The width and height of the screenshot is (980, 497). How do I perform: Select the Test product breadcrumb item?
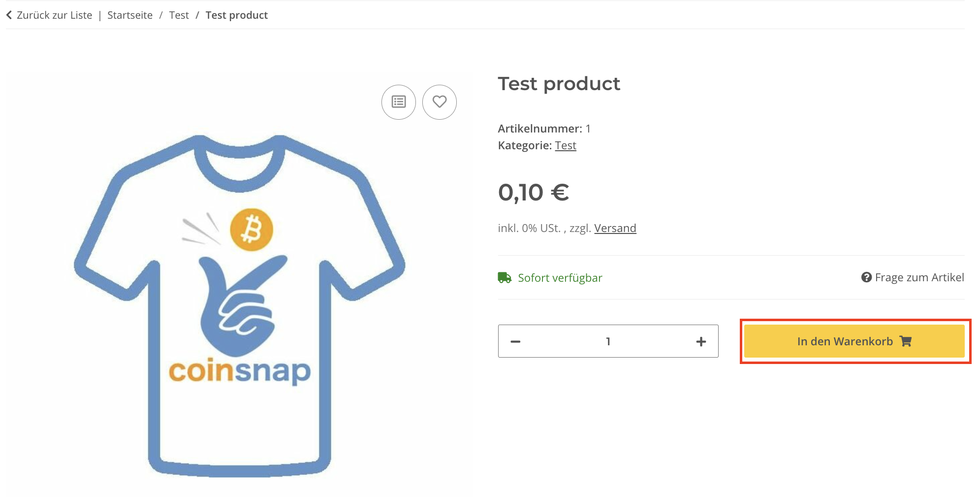(x=237, y=15)
